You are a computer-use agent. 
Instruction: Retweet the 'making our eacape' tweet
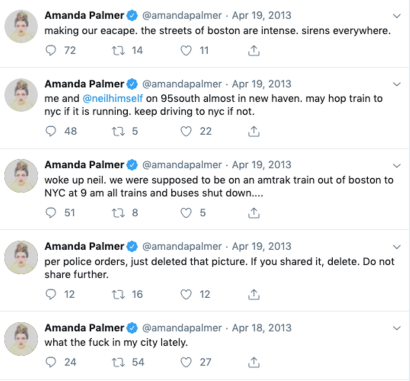[x=118, y=50]
